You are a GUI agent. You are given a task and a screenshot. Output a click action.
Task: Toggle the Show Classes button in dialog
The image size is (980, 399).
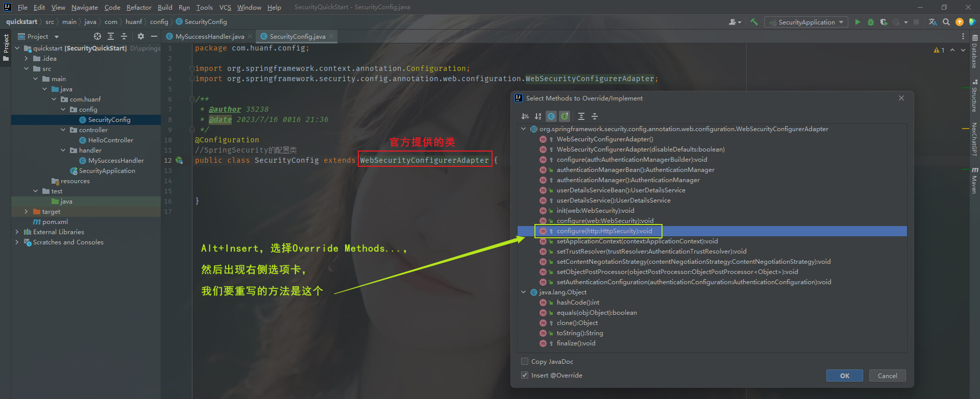[x=551, y=116]
